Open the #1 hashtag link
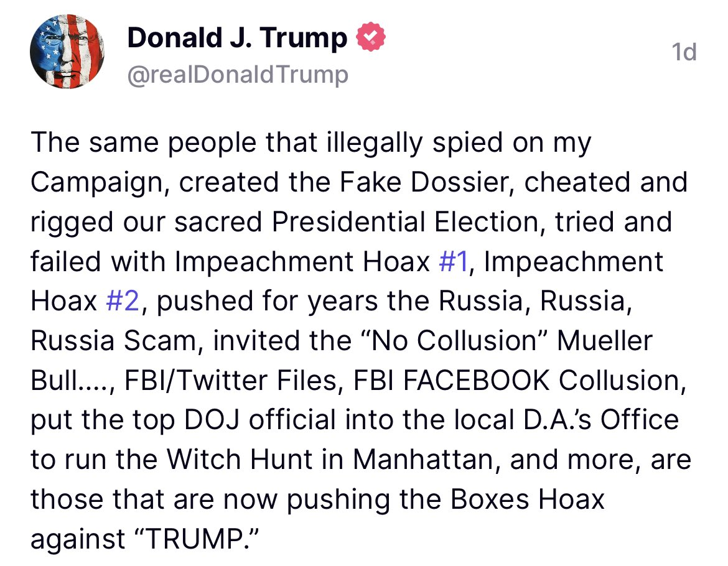This screenshot has height=566, width=728. click(x=453, y=261)
